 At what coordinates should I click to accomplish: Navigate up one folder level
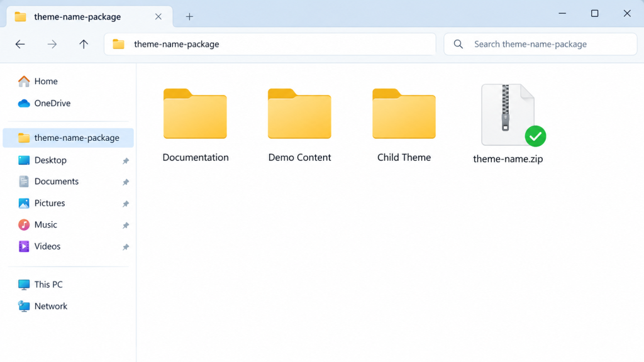[x=84, y=44]
